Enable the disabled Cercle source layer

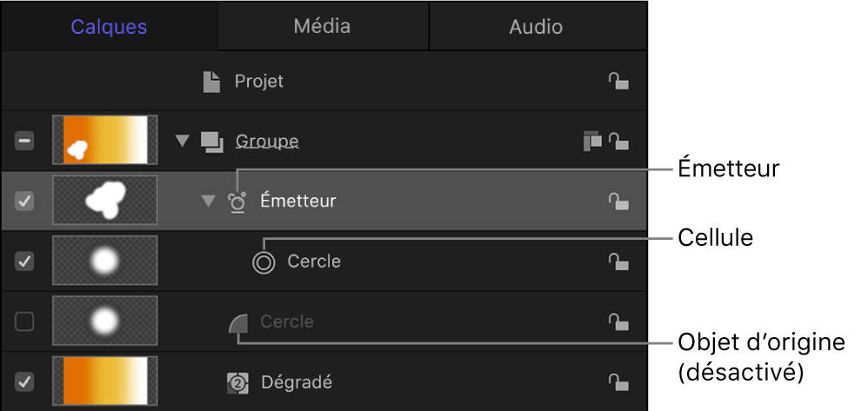[x=25, y=322]
